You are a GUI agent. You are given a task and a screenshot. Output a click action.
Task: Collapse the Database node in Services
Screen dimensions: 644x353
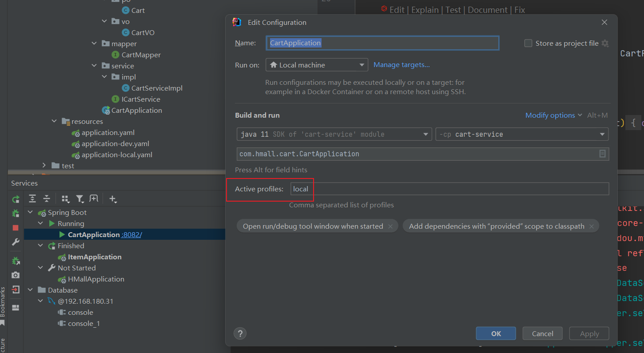coord(31,290)
